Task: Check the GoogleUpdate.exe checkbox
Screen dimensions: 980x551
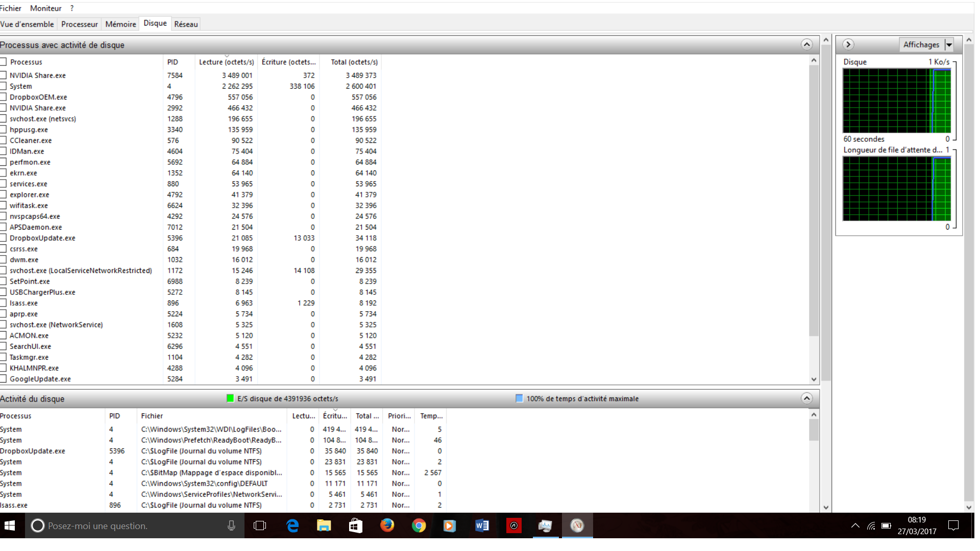Action: pos(3,379)
